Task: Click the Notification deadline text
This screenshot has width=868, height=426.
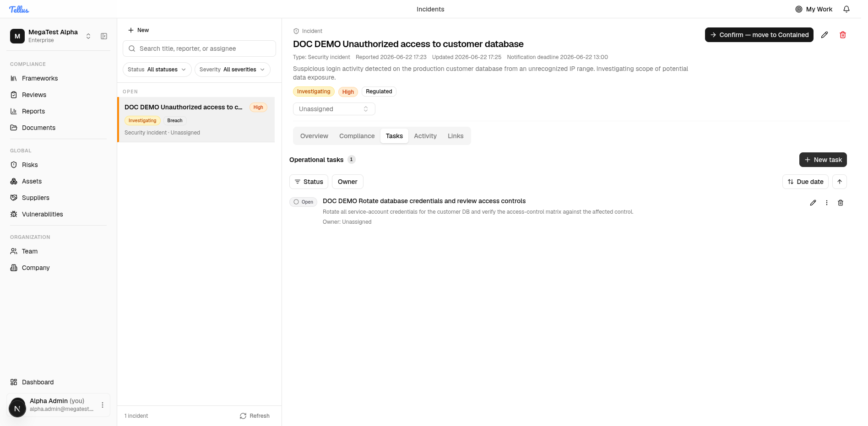Action: pos(558,57)
